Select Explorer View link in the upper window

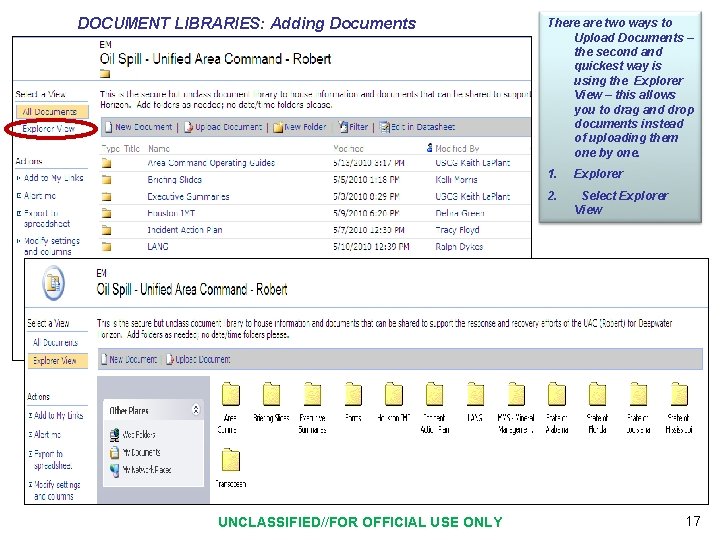(x=48, y=129)
